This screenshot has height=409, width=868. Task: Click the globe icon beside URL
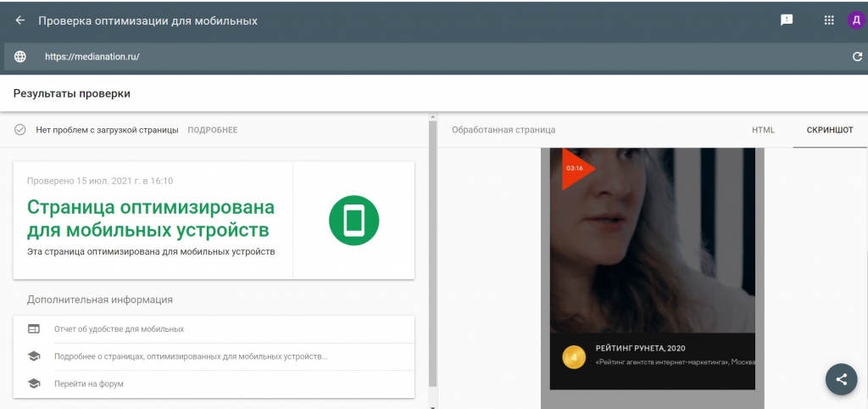pos(20,57)
